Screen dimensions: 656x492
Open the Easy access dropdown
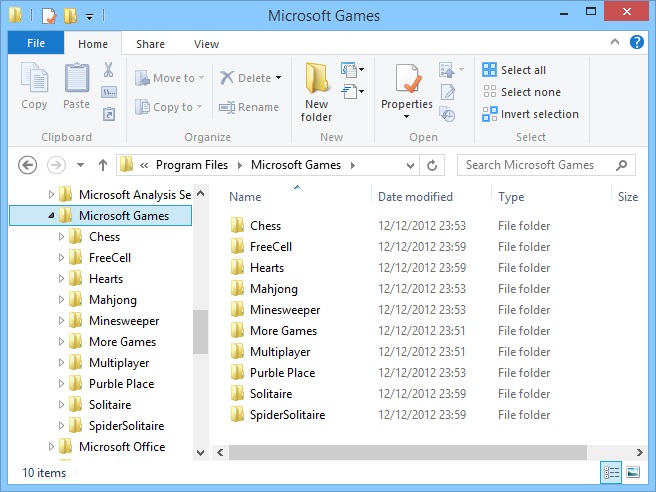352,91
